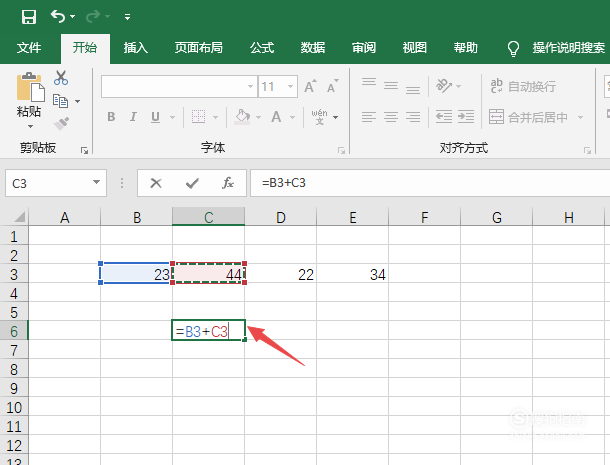Image resolution: width=610 pixels, height=465 pixels.
Task: Switch to the 插入 tab
Action: coord(136,48)
